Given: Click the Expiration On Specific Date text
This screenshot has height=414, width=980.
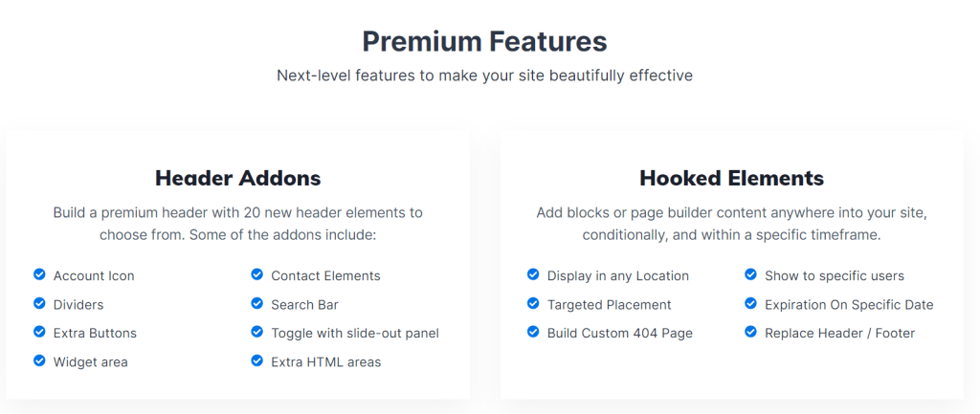Looking at the screenshot, I should tap(850, 305).
